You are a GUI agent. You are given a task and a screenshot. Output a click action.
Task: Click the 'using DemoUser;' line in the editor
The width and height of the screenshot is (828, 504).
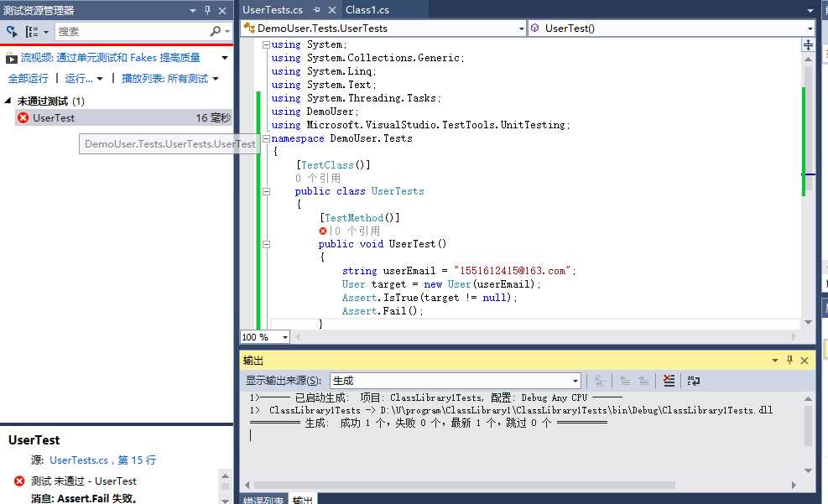click(x=315, y=112)
